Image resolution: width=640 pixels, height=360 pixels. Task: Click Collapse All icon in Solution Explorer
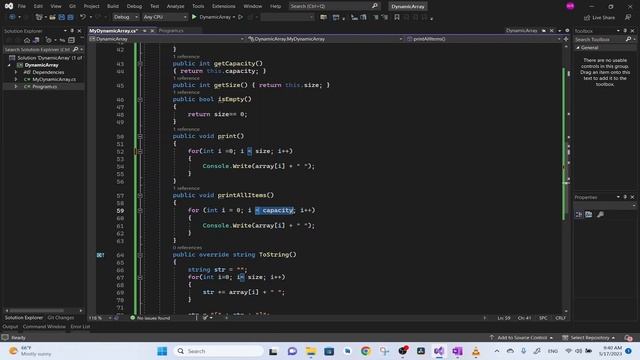pyautogui.click(x=71, y=40)
